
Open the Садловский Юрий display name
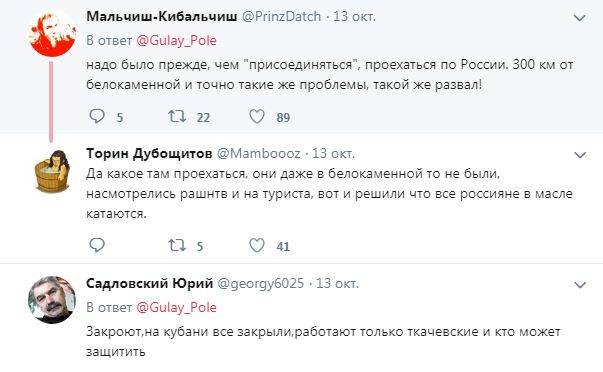[x=150, y=284]
